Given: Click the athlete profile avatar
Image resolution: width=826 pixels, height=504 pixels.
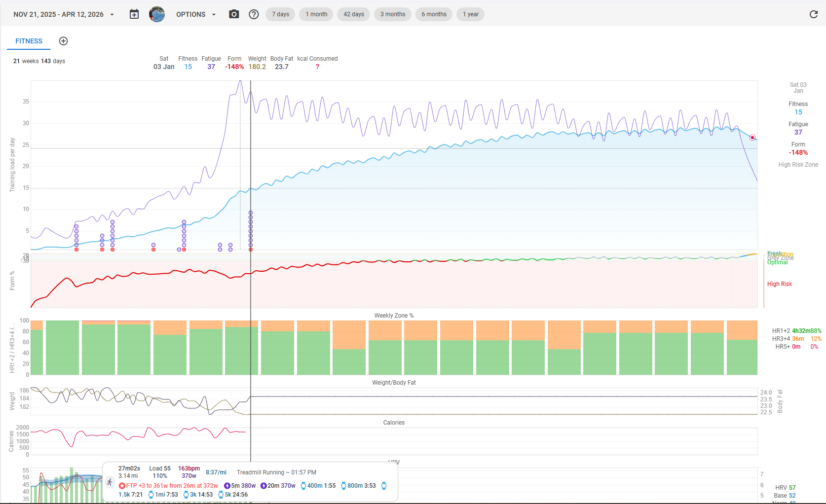Looking at the screenshot, I should coord(157,14).
